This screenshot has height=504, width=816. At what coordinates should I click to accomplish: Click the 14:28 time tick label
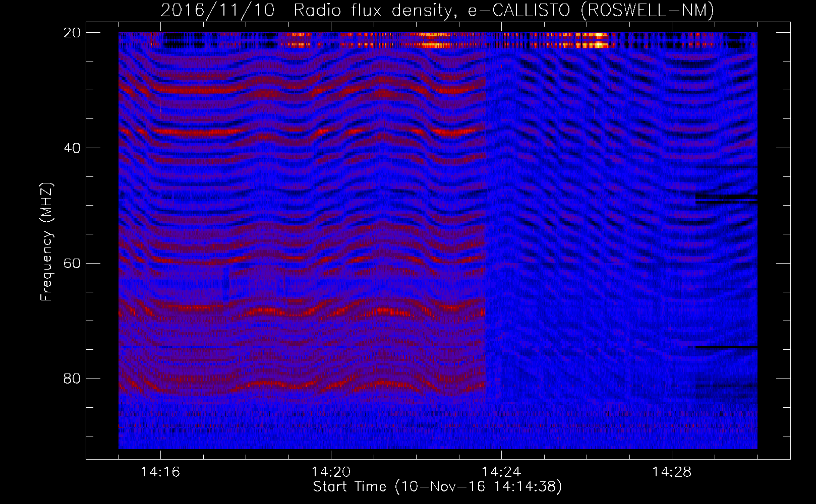pos(672,472)
